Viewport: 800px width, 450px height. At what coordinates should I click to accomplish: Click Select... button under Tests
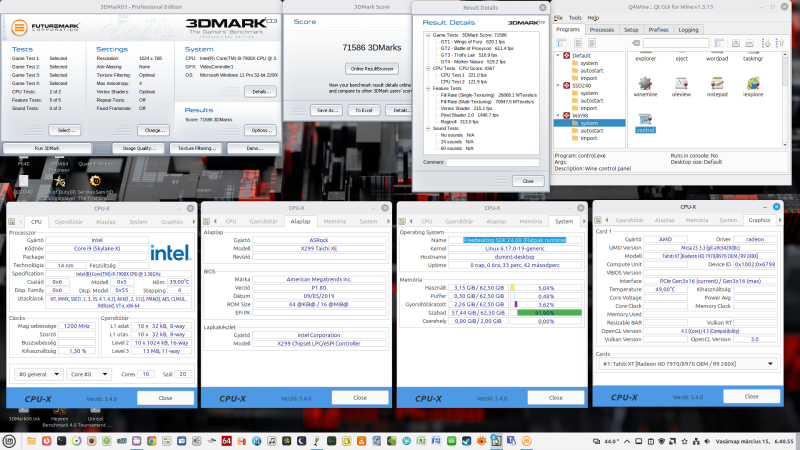65,130
